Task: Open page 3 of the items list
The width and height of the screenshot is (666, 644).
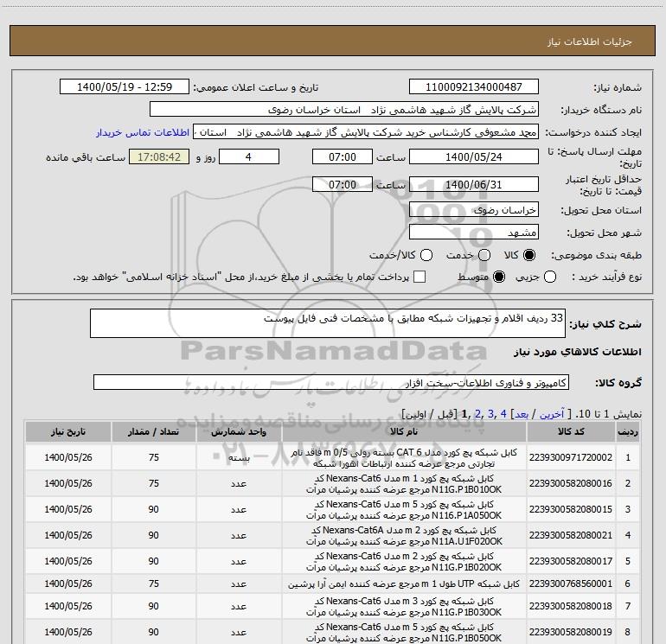Action: click(x=490, y=415)
